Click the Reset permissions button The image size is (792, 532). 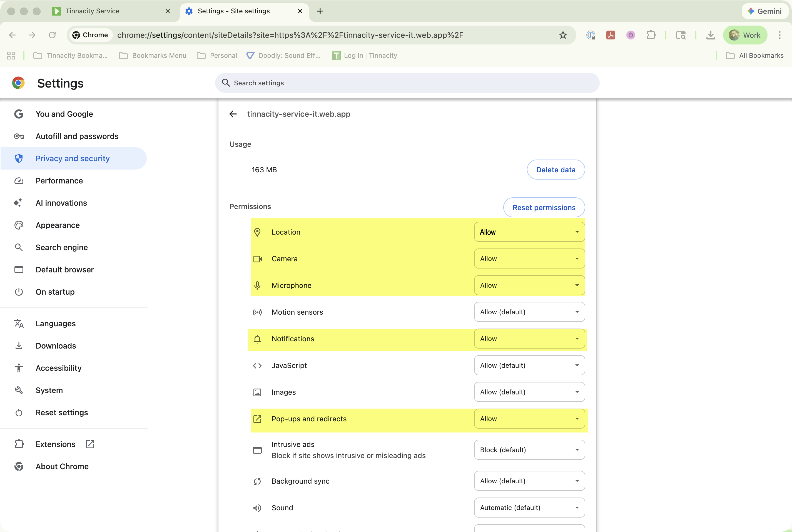[x=544, y=208]
